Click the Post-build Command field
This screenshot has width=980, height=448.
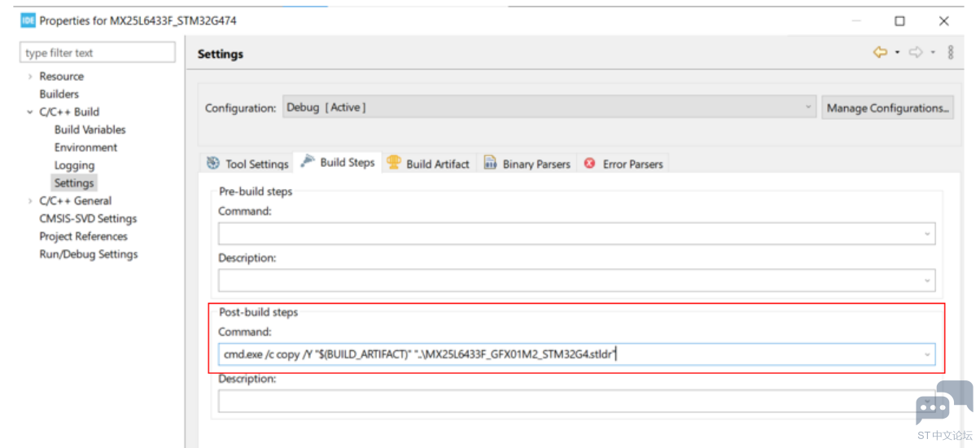576,354
